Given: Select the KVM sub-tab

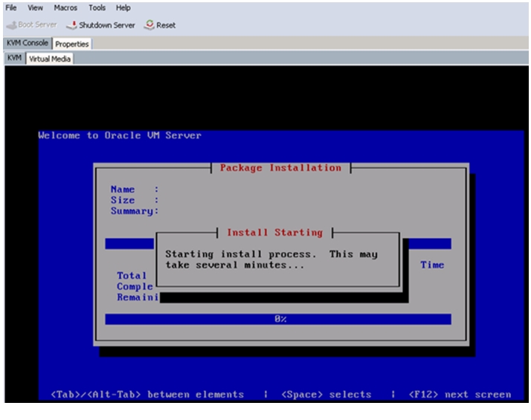Looking at the screenshot, I should coord(14,58).
